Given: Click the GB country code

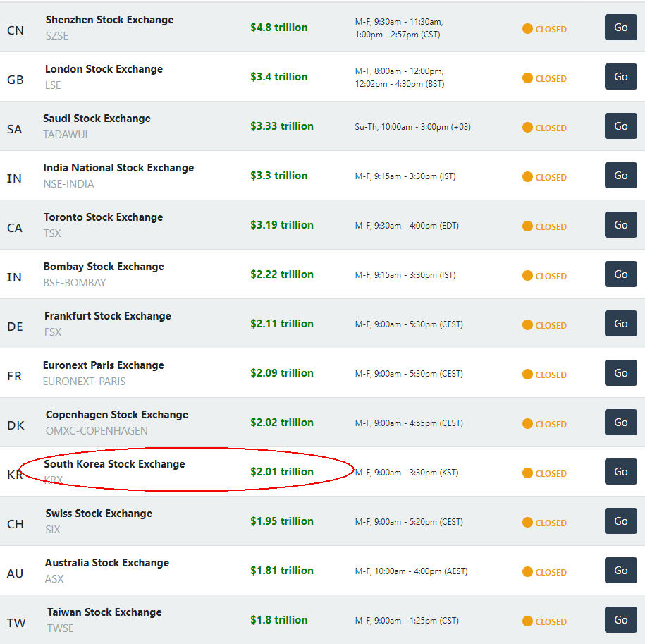Looking at the screenshot, I should 16,80.
